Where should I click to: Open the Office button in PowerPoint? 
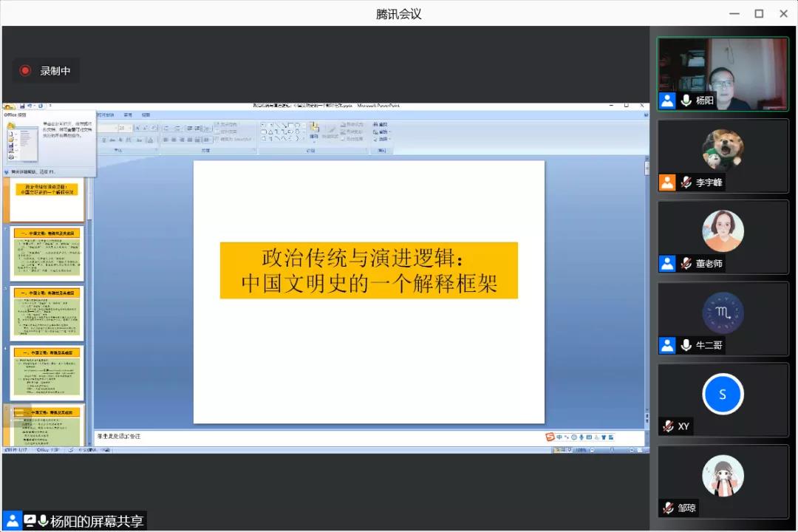pos(9,106)
